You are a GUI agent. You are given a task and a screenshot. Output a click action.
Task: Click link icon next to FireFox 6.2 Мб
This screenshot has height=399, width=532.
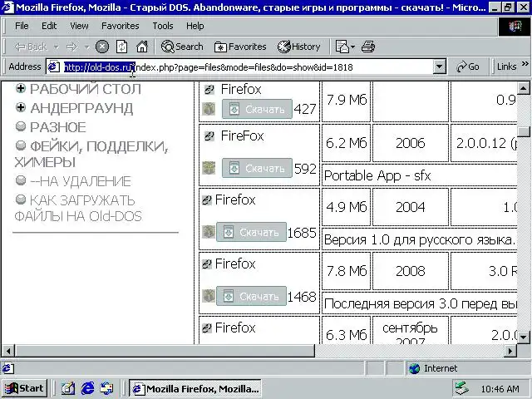click(209, 136)
